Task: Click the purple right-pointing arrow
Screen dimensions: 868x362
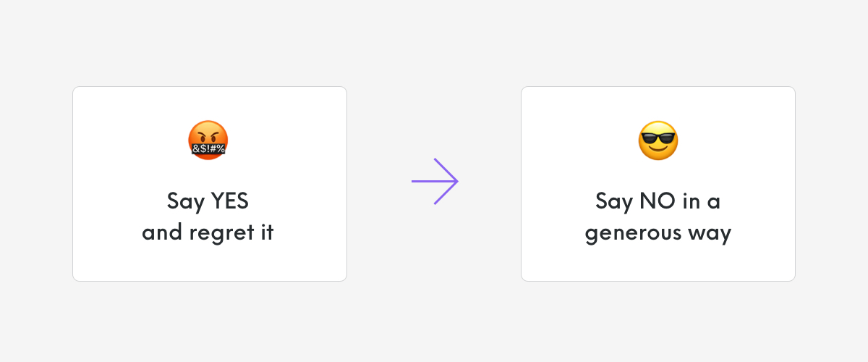Action: click(435, 181)
